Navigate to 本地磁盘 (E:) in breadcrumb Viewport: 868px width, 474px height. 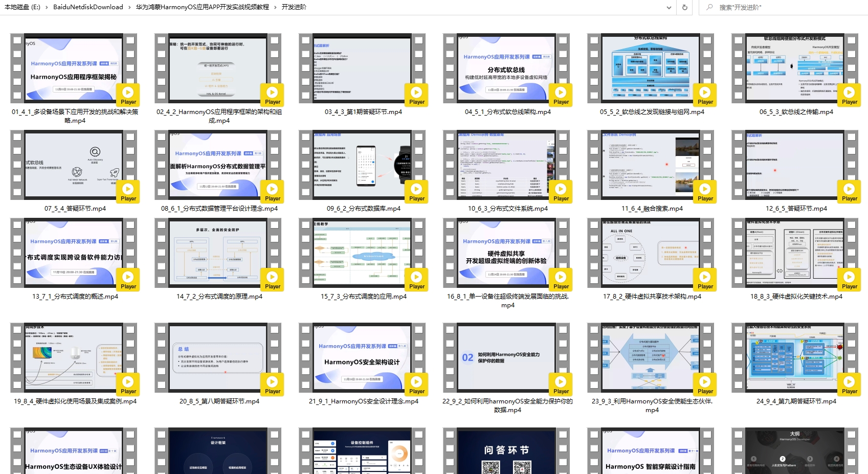point(22,7)
